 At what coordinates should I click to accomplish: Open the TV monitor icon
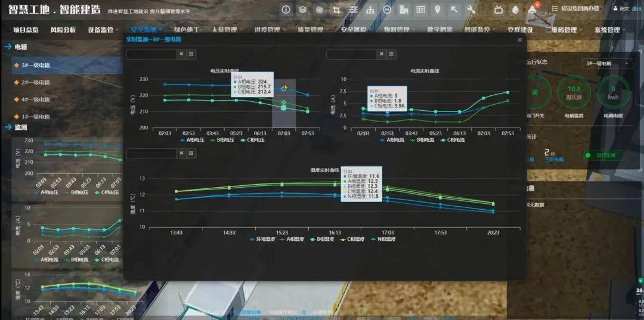pos(499,10)
